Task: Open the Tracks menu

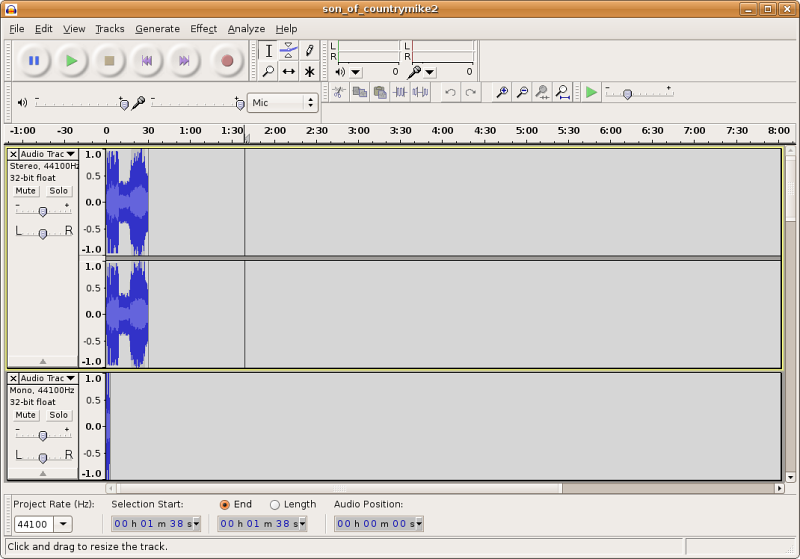Action: [110, 29]
